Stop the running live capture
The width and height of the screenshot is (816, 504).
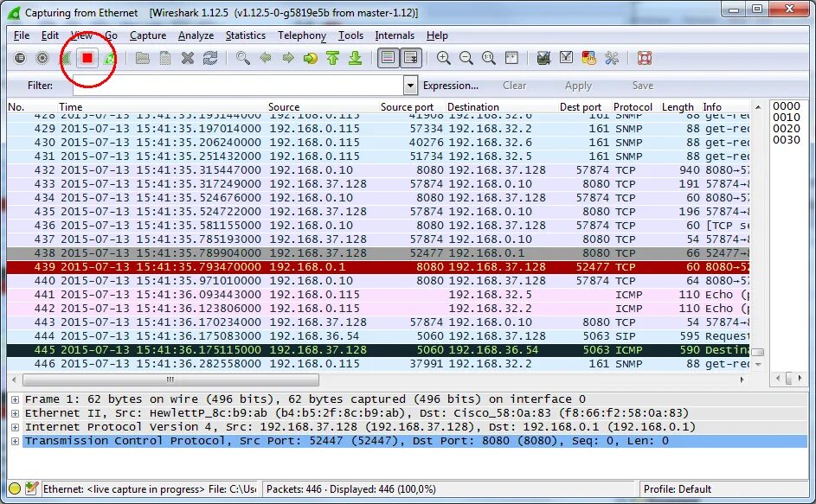(x=87, y=58)
